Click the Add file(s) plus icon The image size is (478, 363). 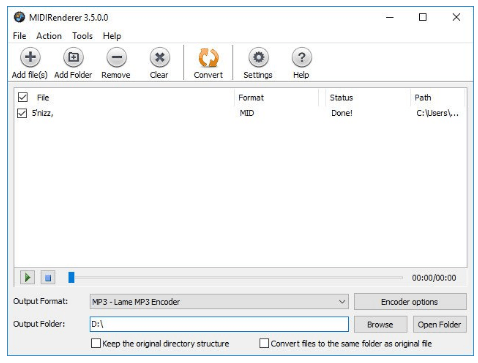[x=30, y=57]
